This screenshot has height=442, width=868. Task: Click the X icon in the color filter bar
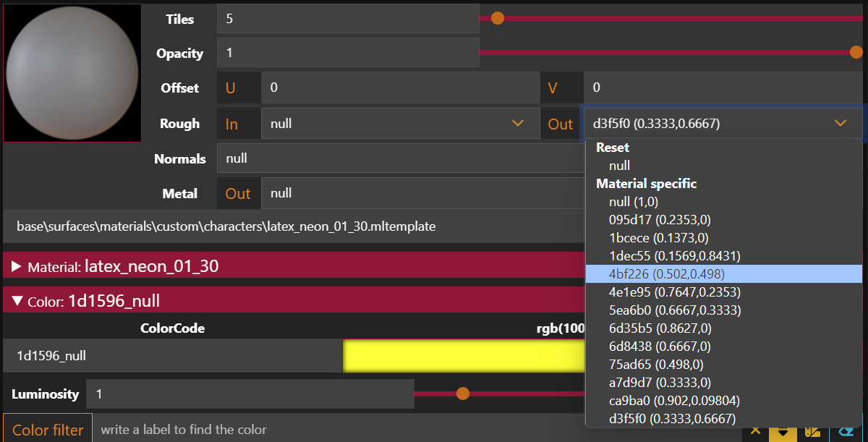(x=755, y=432)
